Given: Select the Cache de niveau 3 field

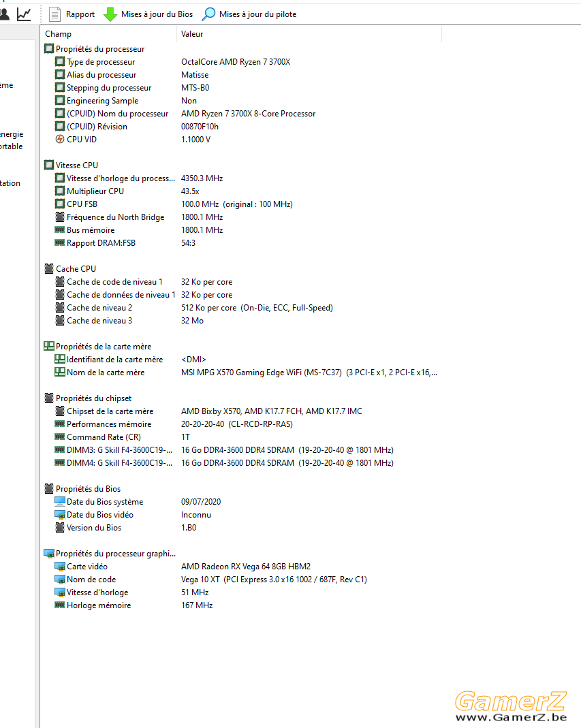Looking at the screenshot, I should point(99,321).
